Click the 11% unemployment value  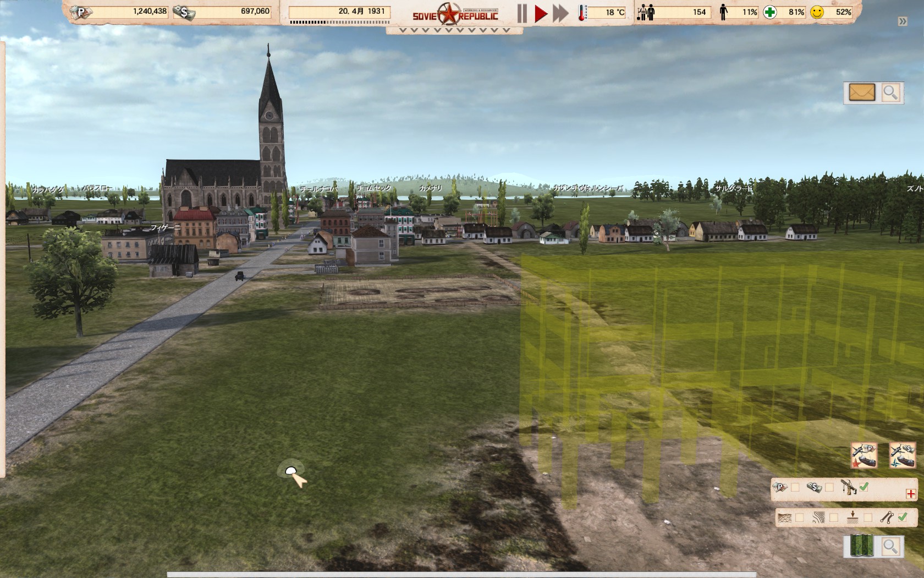coord(750,12)
